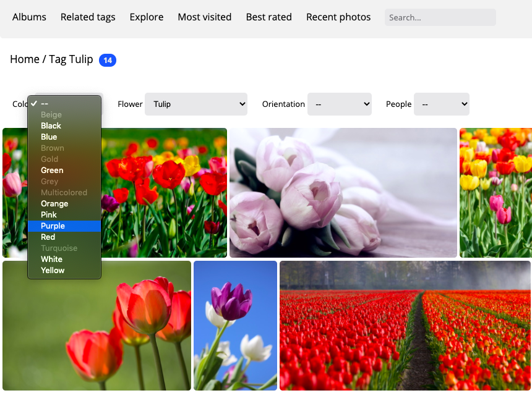Choose Black in the Color list
This screenshot has height=393, width=532.
[x=64, y=125]
